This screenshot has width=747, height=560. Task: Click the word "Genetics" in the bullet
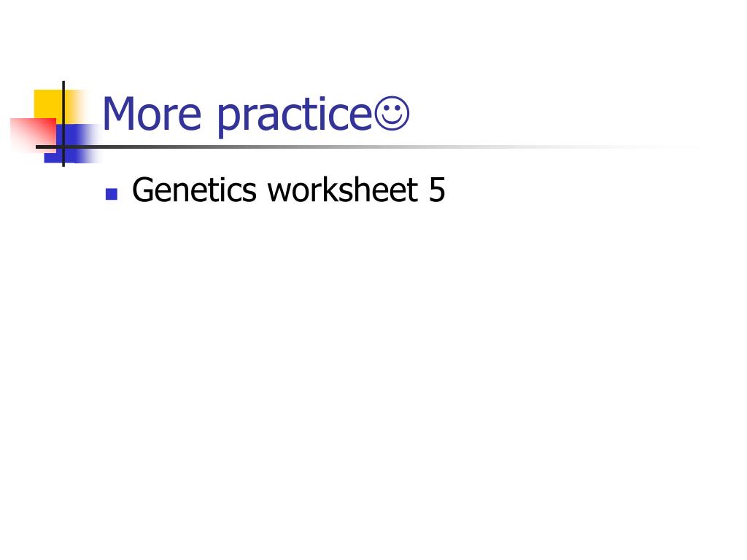[194, 190]
